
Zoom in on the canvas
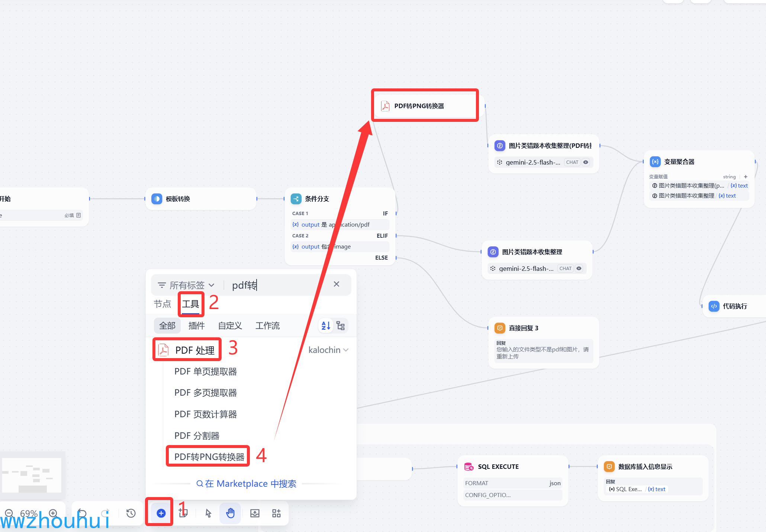[x=53, y=513]
